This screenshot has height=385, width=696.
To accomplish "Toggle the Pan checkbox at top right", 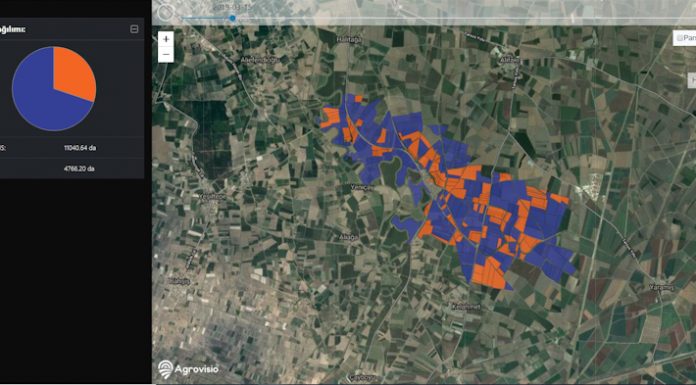I will click(680, 38).
